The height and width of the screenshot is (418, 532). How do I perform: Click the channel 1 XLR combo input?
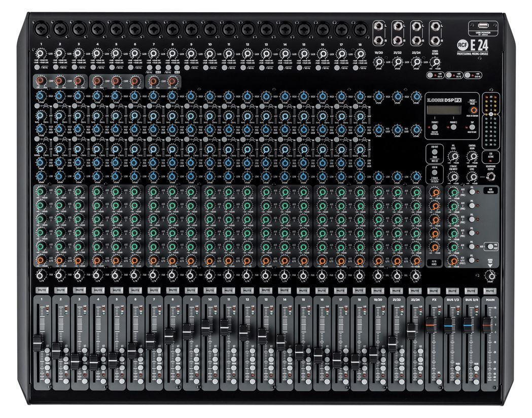41,29
